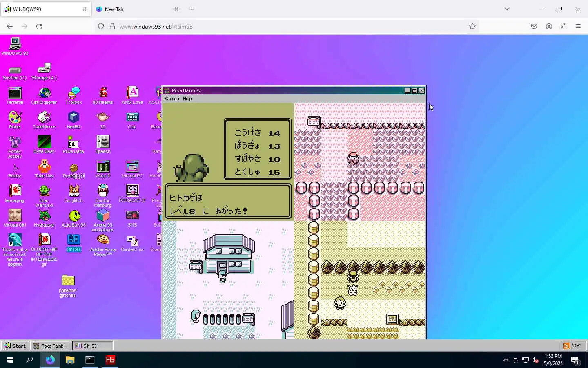Open Cat Explorer icon
This screenshot has width=588, height=368.
click(x=44, y=96)
